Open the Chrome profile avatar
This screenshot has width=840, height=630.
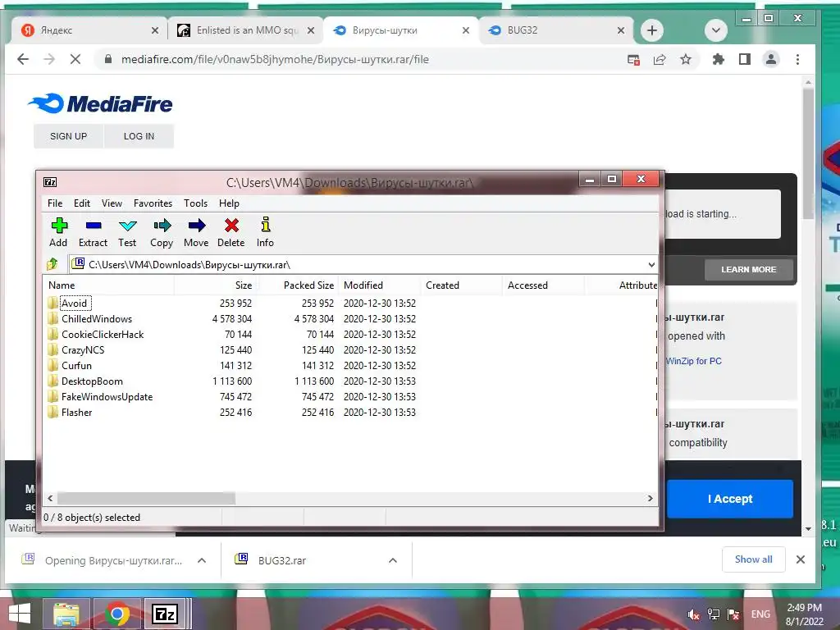tap(771, 59)
